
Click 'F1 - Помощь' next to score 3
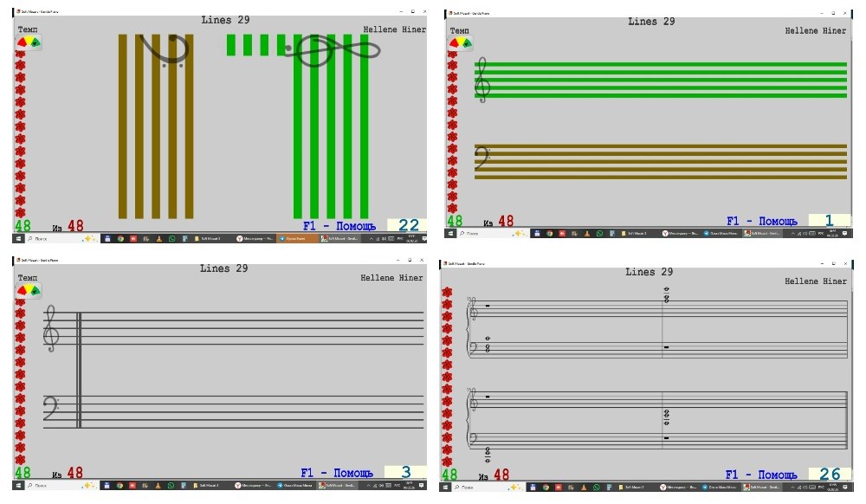pos(337,473)
